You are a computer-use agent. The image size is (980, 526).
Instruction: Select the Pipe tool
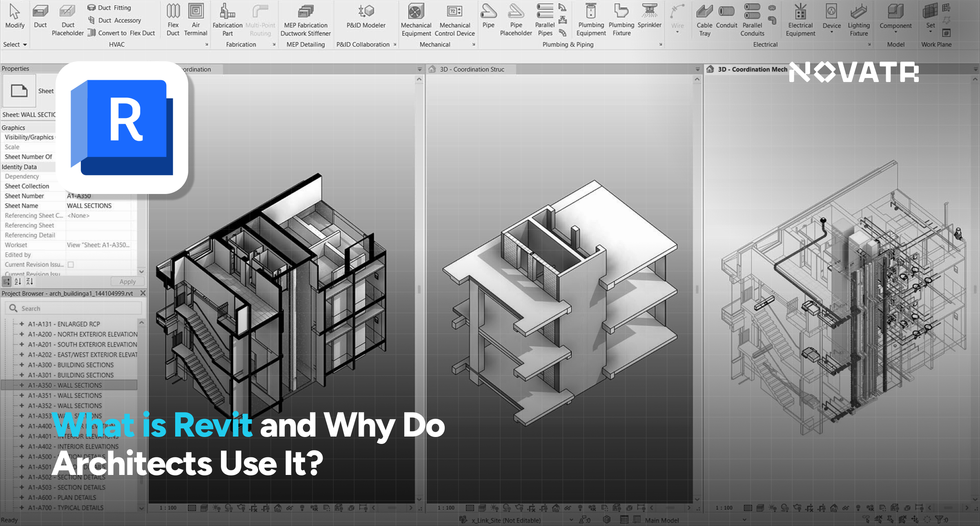point(488,11)
